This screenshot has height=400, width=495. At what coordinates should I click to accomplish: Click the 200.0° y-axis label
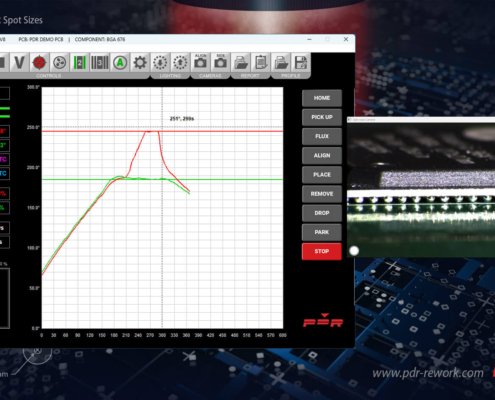pyautogui.click(x=33, y=167)
